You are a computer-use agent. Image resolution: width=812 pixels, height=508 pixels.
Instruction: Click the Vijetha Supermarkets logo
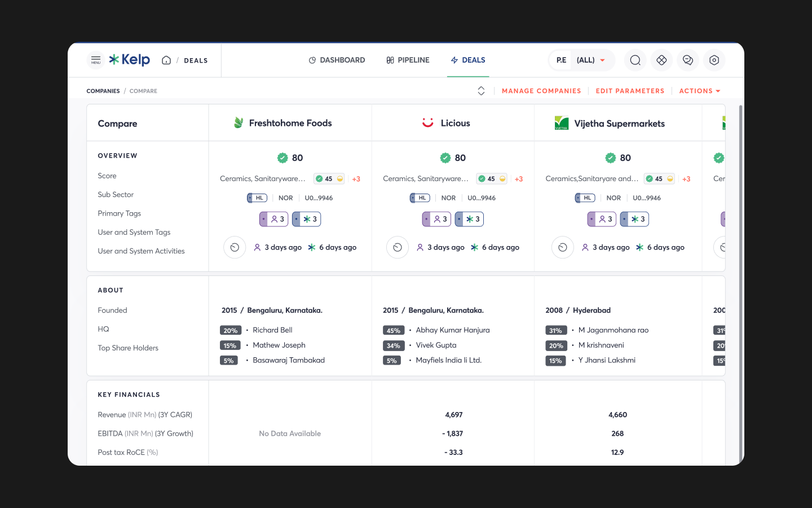pos(562,123)
